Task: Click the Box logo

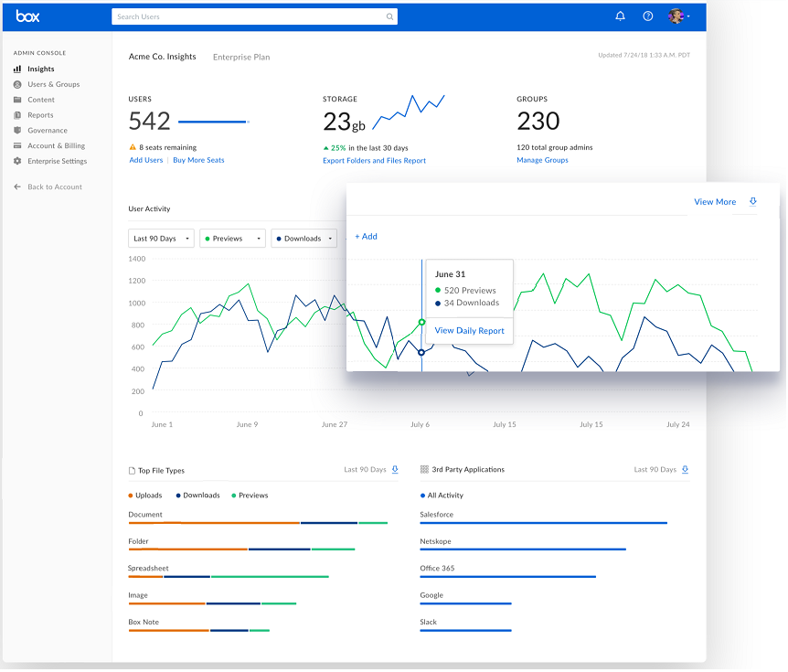Action: (27, 16)
